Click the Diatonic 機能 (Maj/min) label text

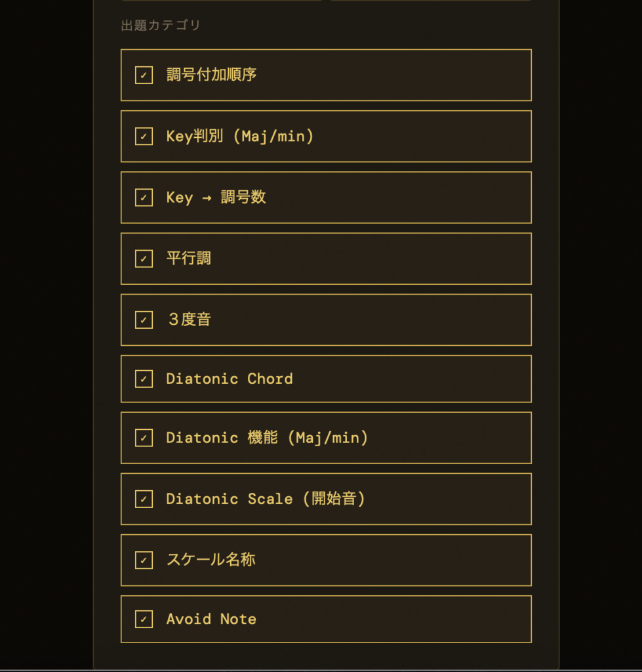tap(267, 438)
